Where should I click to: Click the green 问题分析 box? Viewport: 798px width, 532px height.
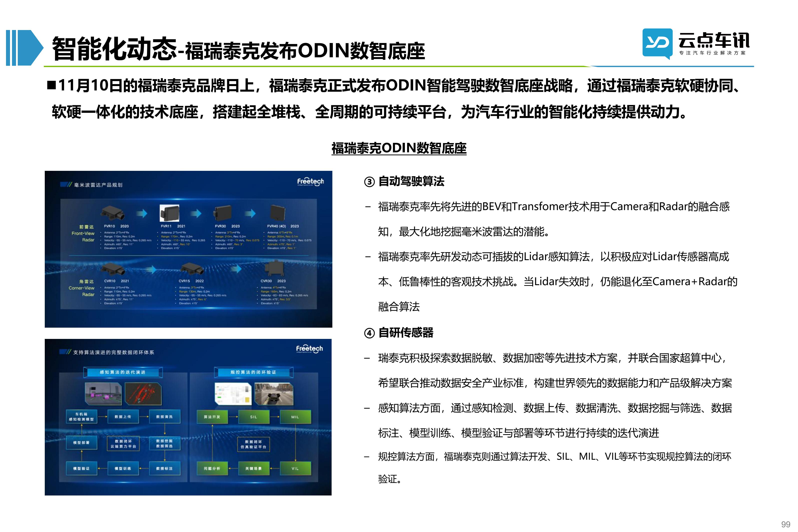[x=212, y=468]
